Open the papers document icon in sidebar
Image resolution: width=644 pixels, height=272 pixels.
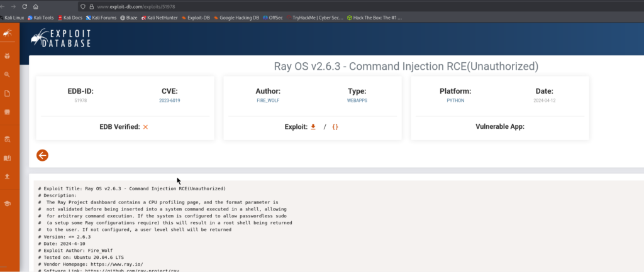tap(8, 94)
